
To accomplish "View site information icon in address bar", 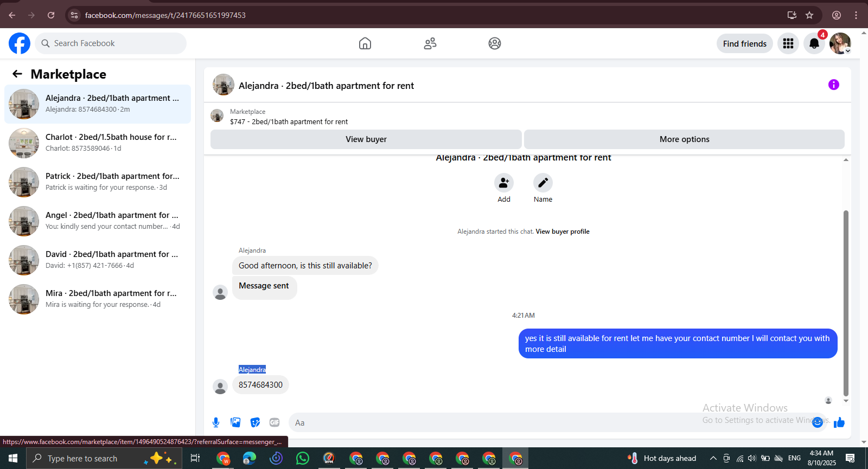I will coord(74,15).
